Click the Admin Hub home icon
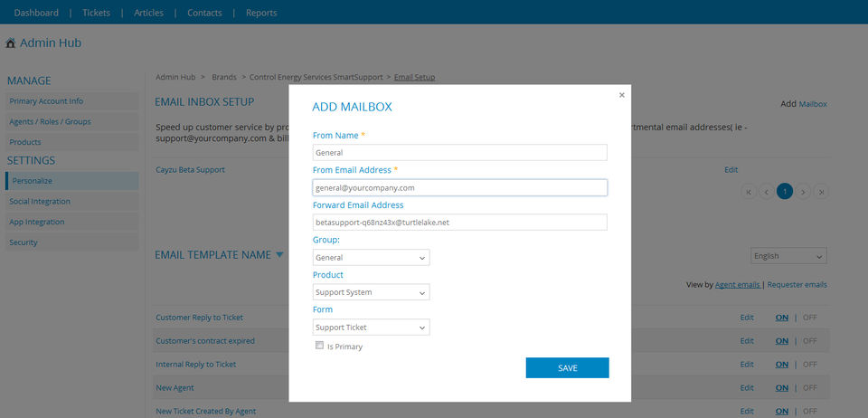 click(x=10, y=43)
